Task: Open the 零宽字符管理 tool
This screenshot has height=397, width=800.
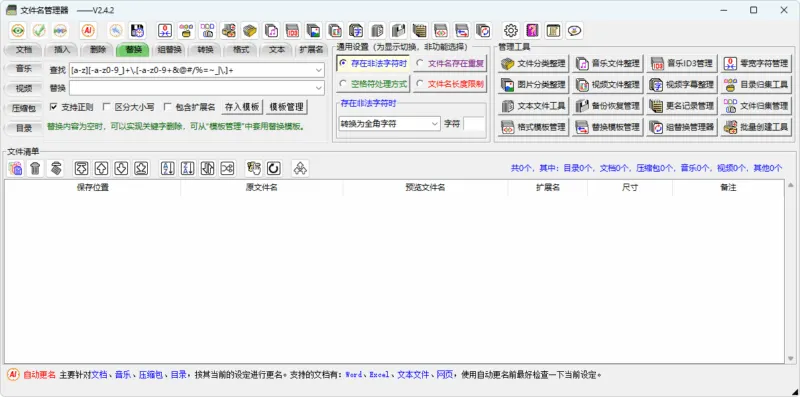Action: [756, 64]
